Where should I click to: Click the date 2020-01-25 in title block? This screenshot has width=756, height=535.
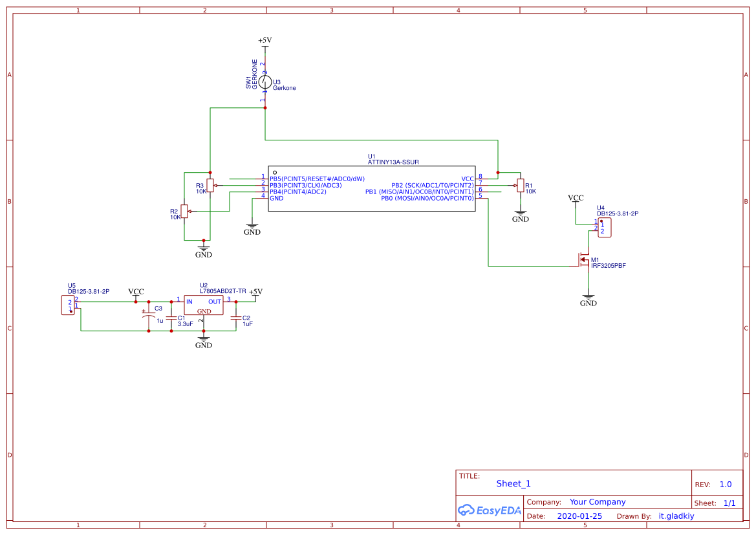coord(580,516)
